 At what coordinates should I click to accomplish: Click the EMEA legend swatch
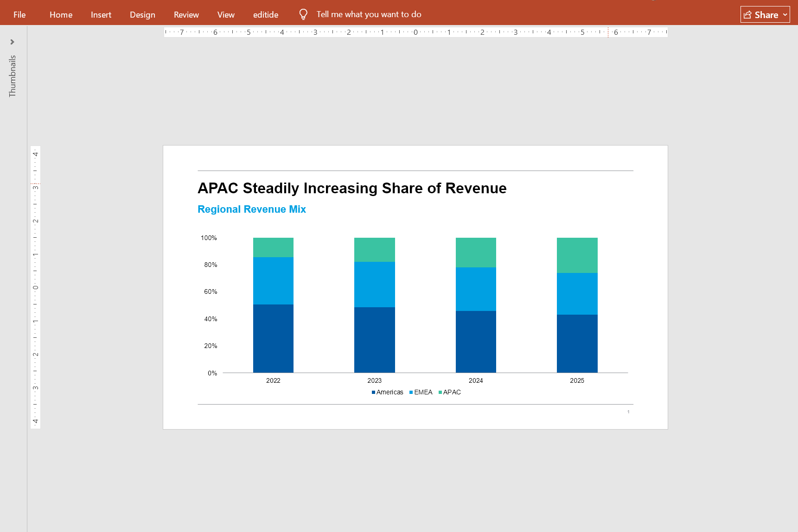(x=411, y=393)
